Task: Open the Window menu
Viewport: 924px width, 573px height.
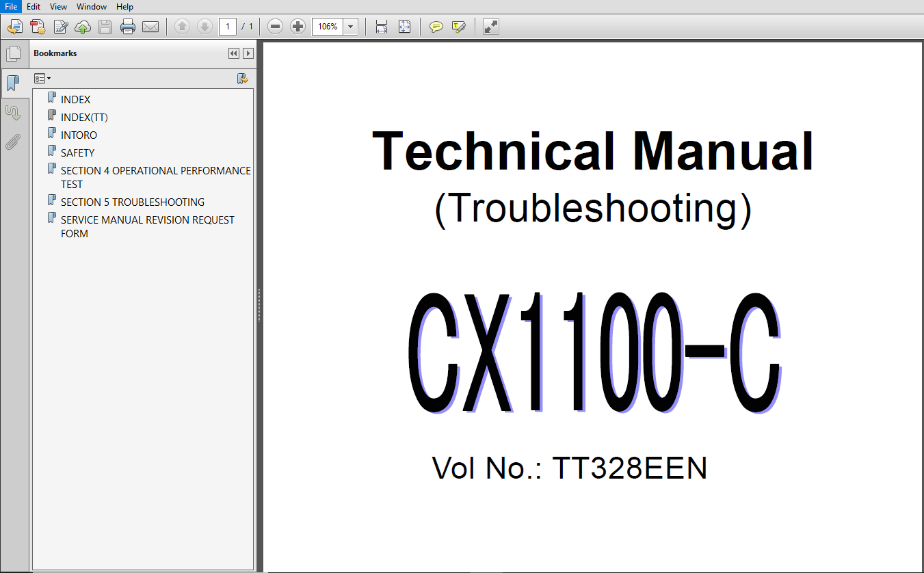Action: [x=92, y=6]
